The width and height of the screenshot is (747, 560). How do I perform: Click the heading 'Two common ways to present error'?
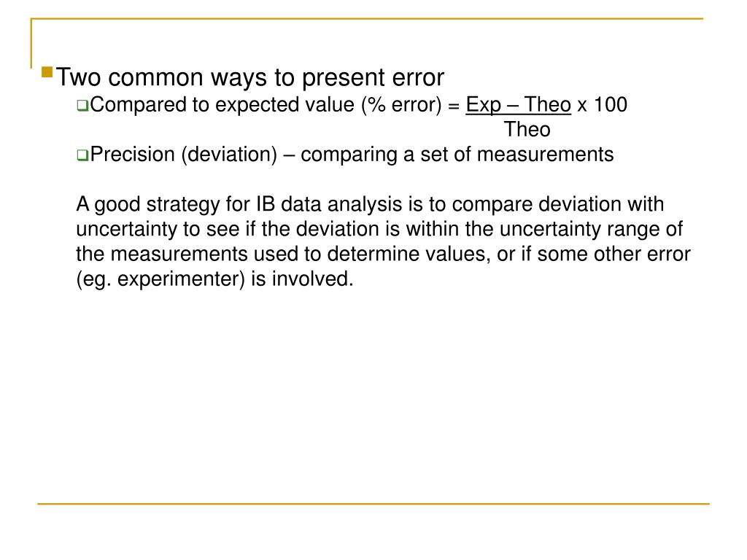[250, 77]
